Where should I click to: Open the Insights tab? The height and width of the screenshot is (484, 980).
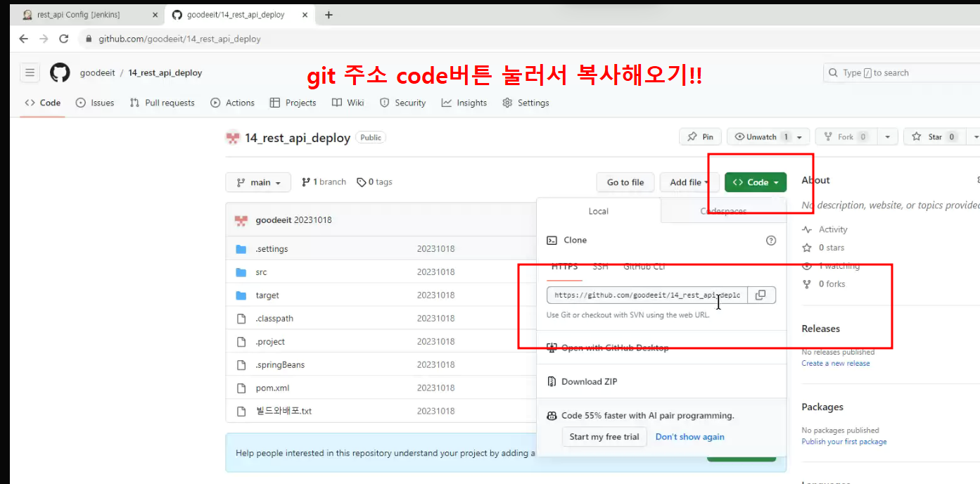(464, 103)
